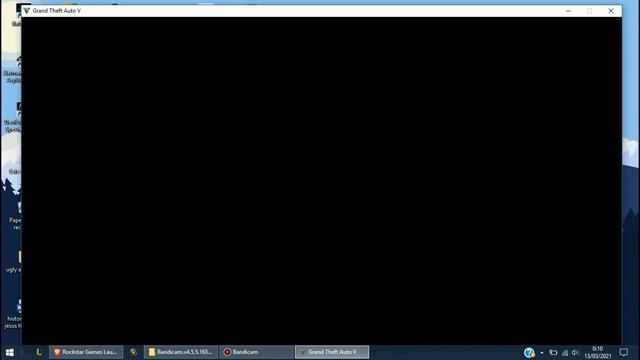Open the Bandicam folder window from the taskbar
Image resolution: width=640 pixels, height=360 pixels.
click(181, 352)
